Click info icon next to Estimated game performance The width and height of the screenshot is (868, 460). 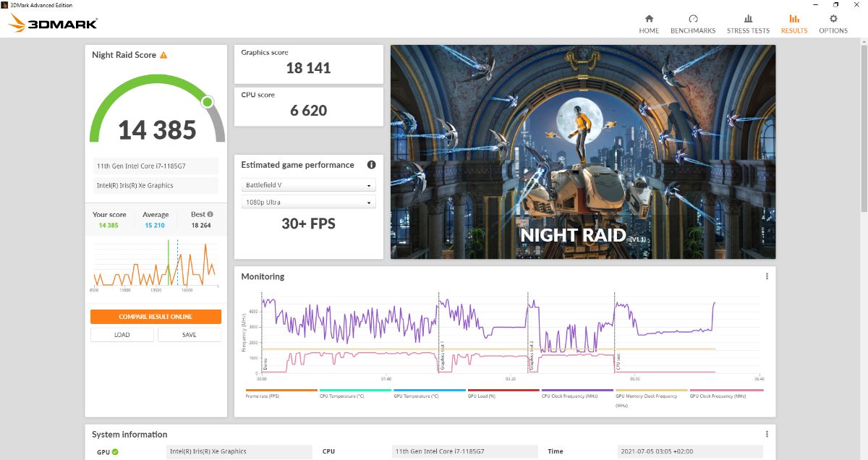pyautogui.click(x=371, y=165)
